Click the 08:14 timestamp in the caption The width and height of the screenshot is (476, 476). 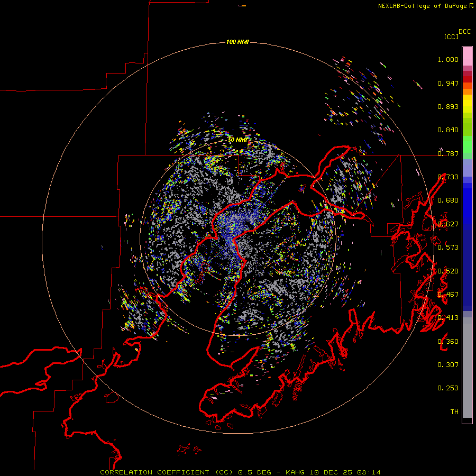coord(369,472)
